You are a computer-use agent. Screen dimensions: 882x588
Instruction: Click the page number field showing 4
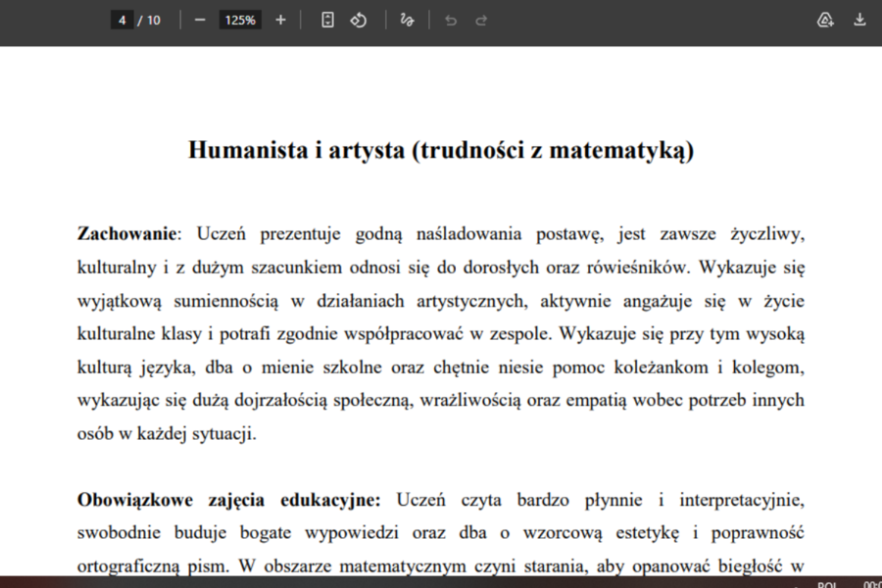click(x=122, y=21)
